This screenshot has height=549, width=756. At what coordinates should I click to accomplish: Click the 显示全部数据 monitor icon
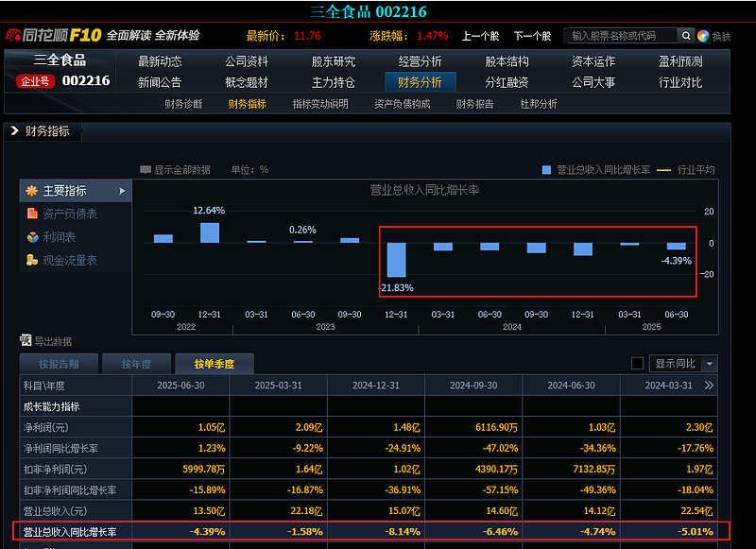(146, 170)
